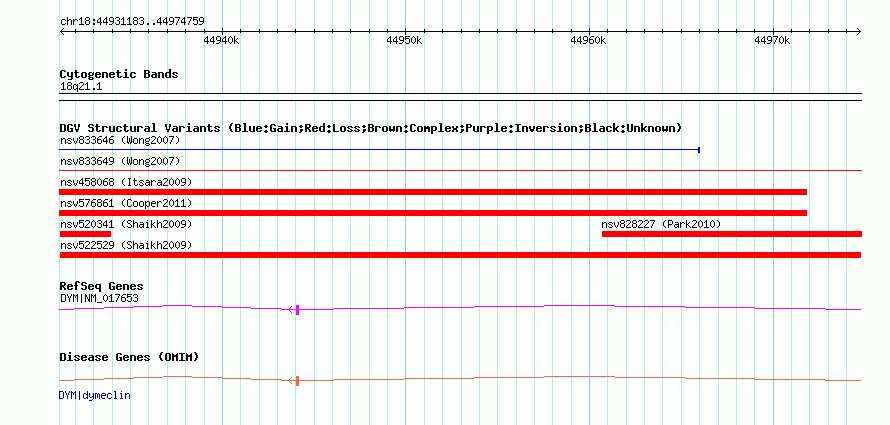Click the right arrowhead of the ruler
This screenshot has height=425, width=890.
[x=859, y=31]
